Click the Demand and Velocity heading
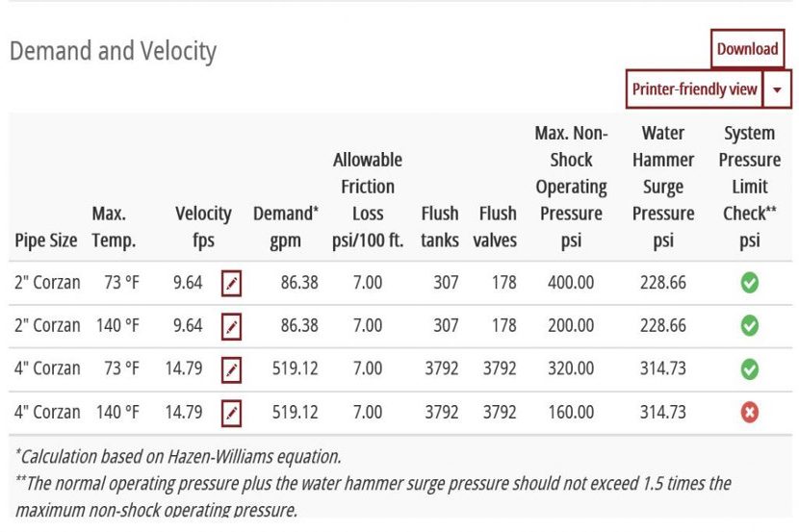The width and height of the screenshot is (799, 532). point(113,51)
